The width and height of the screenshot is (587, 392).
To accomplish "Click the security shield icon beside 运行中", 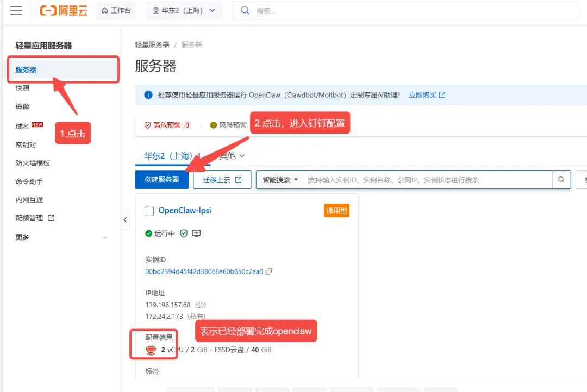I will point(184,233).
